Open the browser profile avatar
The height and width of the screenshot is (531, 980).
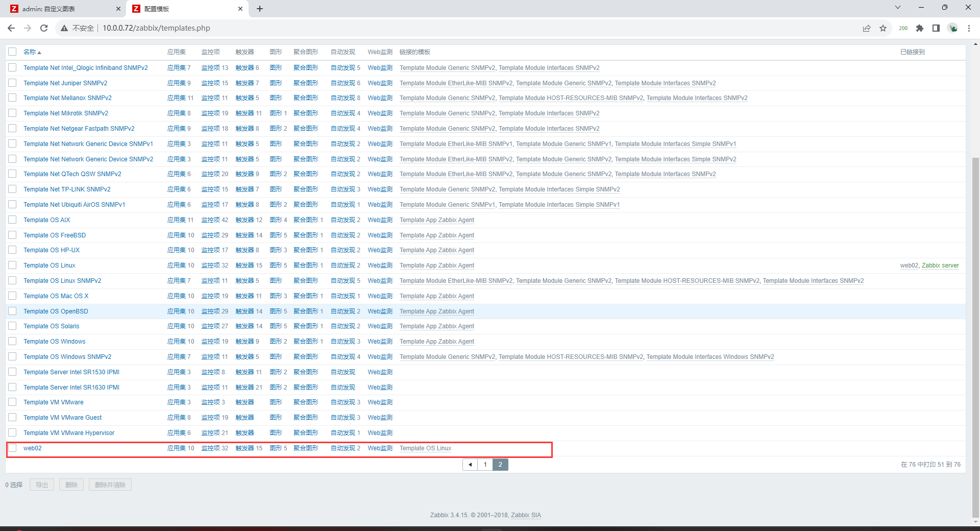(x=952, y=28)
